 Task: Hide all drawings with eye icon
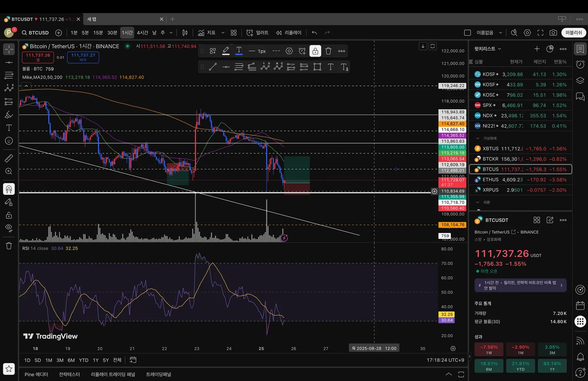[9, 228]
